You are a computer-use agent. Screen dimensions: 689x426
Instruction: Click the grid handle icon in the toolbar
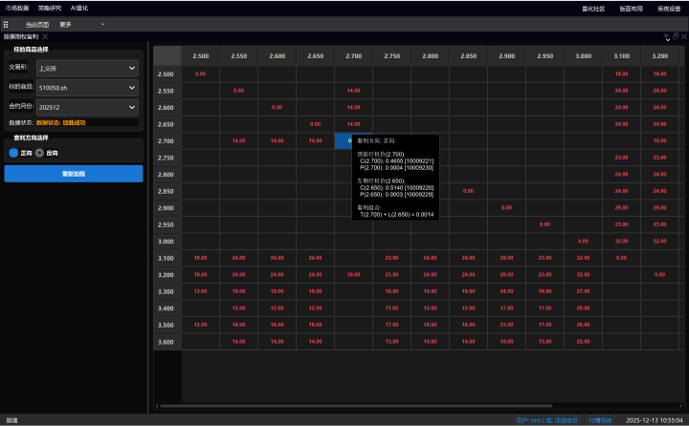coord(6,24)
